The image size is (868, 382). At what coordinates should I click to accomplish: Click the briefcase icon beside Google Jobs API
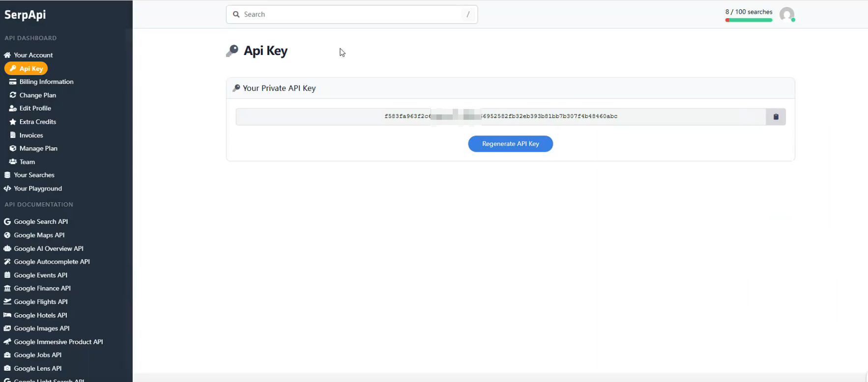(x=7, y=355)
